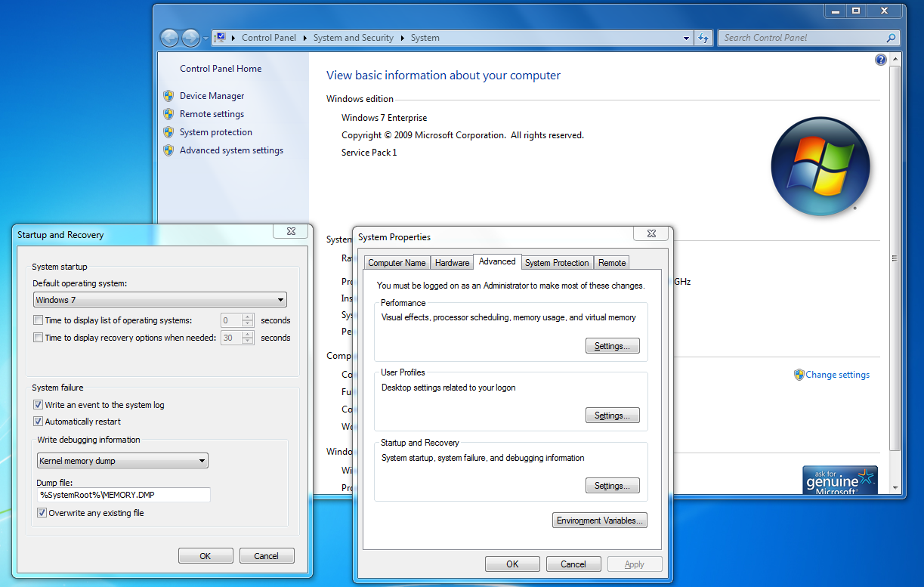
Task: Expand arrow after Control Panel breadcrumb
Action: [x=305, y=38]
